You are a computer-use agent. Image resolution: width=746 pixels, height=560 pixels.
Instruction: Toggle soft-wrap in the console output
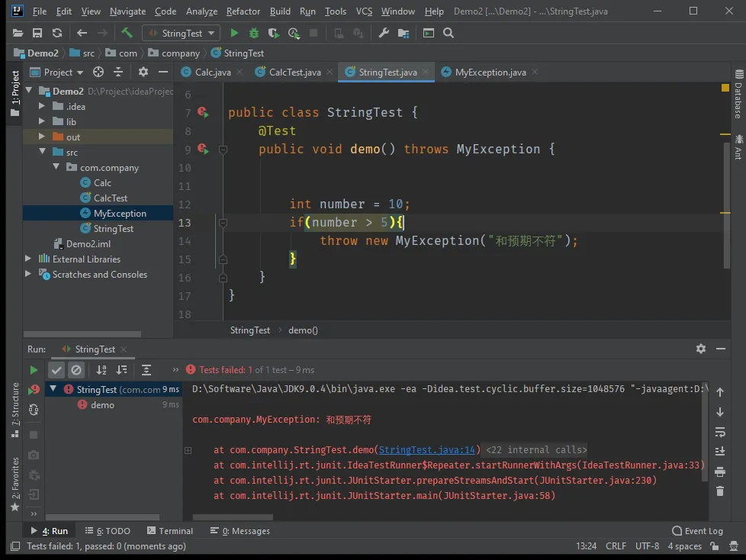(x=719, y=432)
